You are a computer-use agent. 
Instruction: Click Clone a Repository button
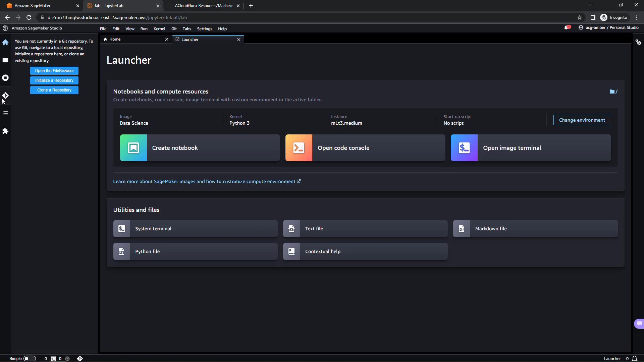point(54,90)
